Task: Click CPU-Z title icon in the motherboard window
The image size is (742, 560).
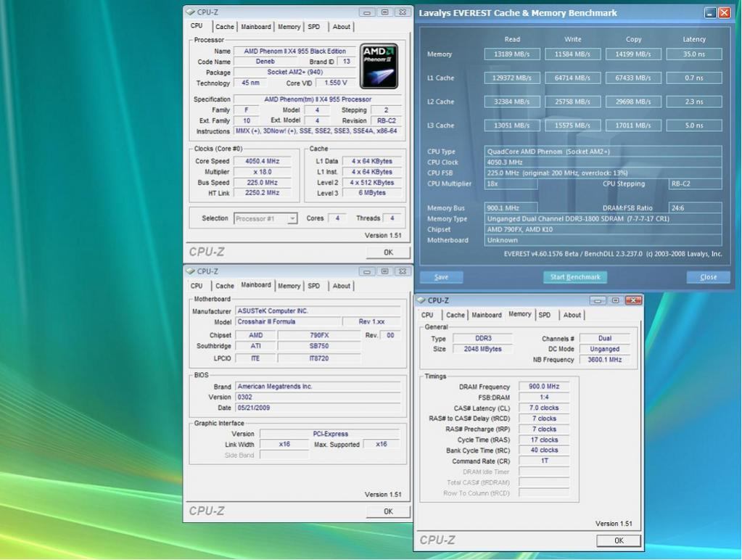Action: pos(191,271)
